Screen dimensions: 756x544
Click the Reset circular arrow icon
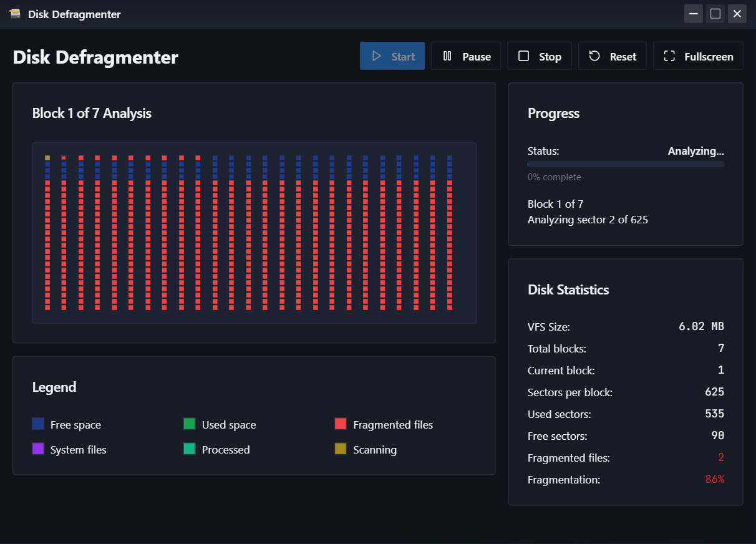tap(594, 56)
